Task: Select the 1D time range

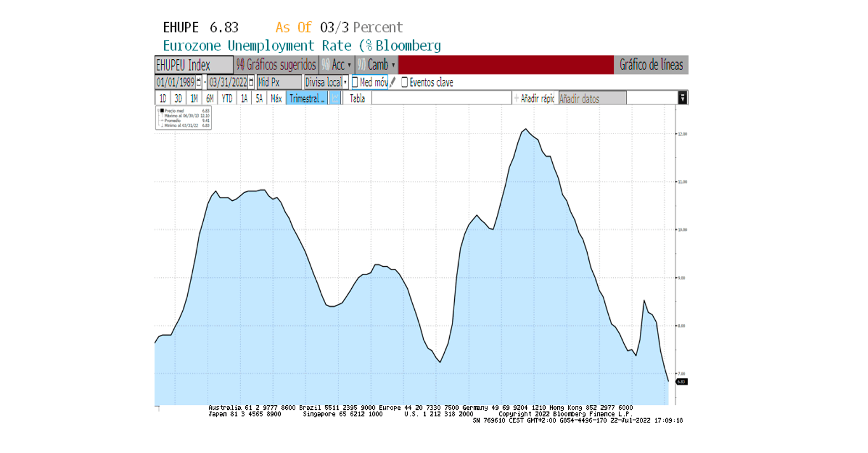Action: click(163, 98)
